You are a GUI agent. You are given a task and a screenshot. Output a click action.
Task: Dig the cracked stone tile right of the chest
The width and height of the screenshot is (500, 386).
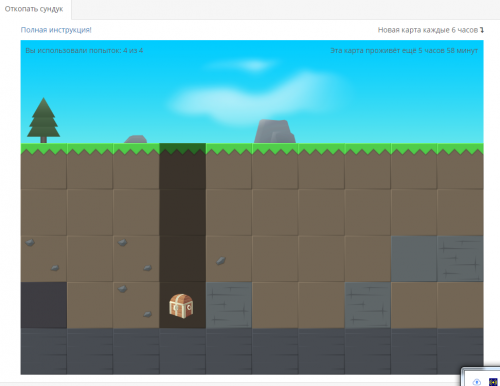[x=229, y=305]
